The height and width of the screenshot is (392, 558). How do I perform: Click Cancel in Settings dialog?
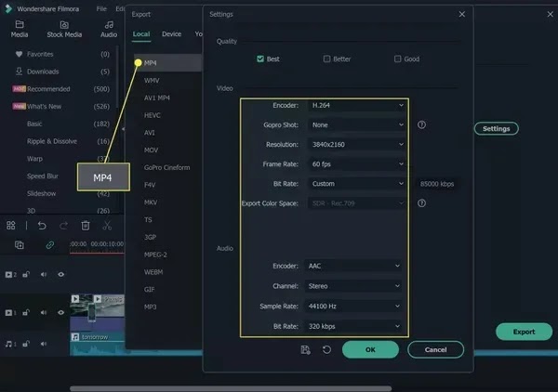tap(435, 349)
